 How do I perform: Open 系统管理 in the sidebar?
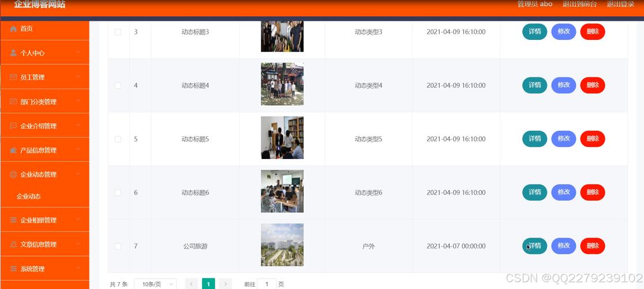coord(45,269)
